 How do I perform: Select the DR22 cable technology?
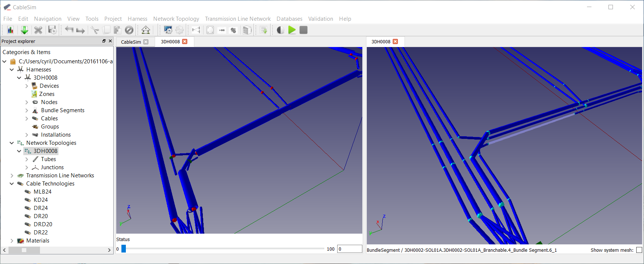point(41,233)
